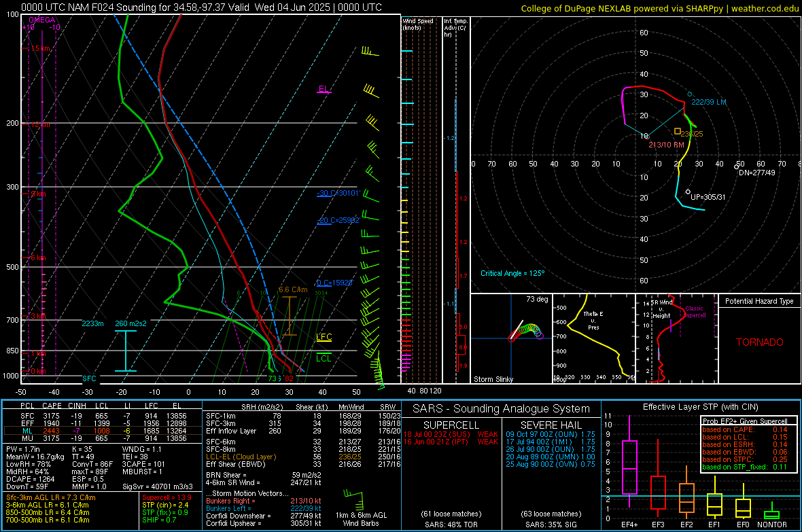The width and height of the screenshot is (802, 532).
Task: Select the '2233m' effective inflow height label
Action: coord(92,324)
